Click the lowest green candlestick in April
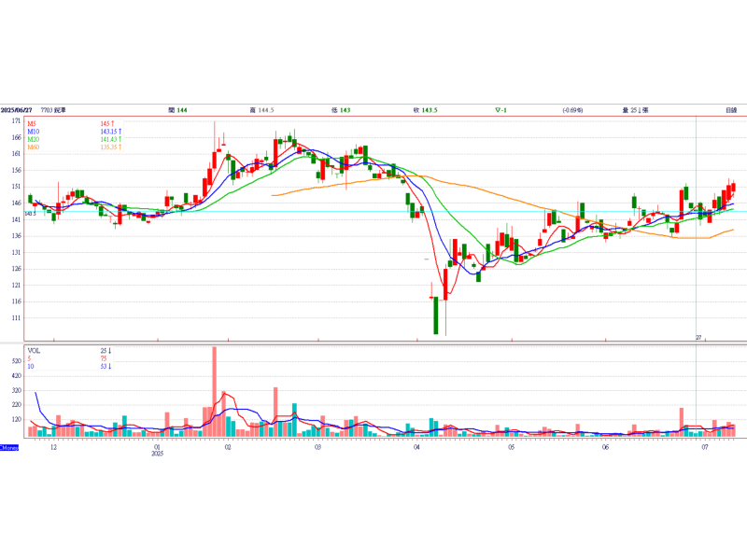 436,315
